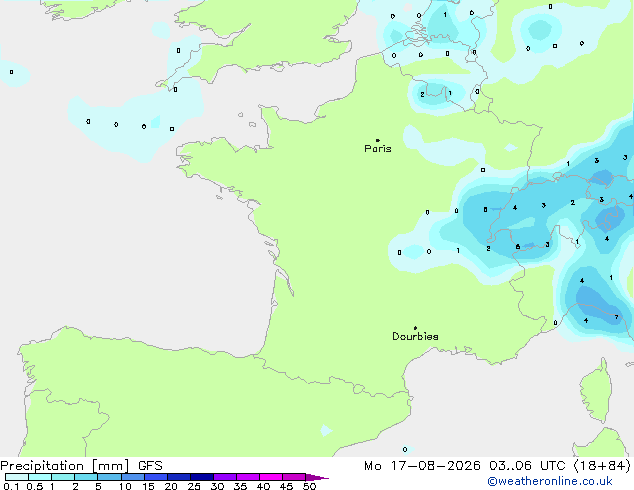Click the Paris city label

pos(378,149)
